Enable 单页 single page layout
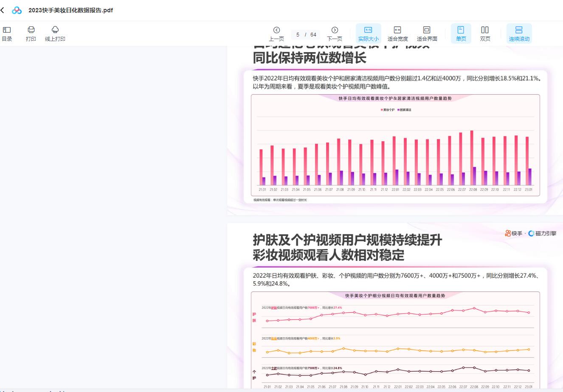563x392 pixels. click(461, 34)
